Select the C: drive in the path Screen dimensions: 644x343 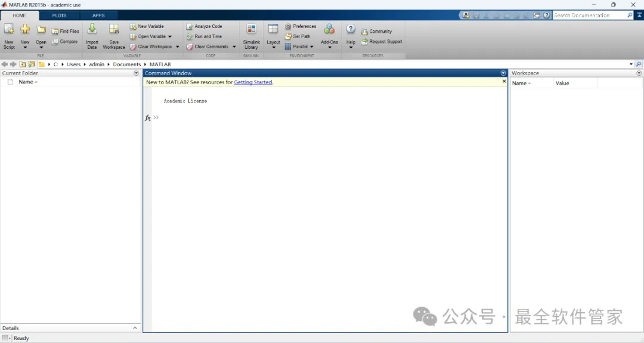(56, 64)
